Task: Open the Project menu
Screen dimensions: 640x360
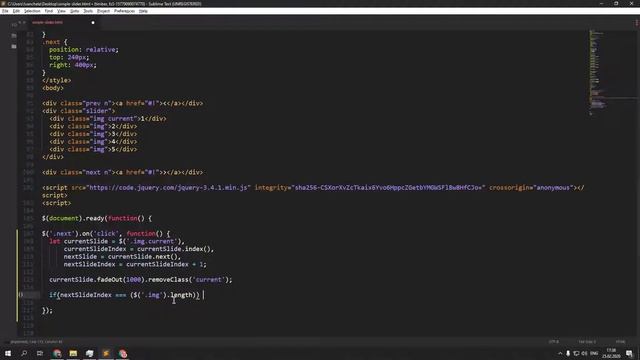Action: [103, 11]
